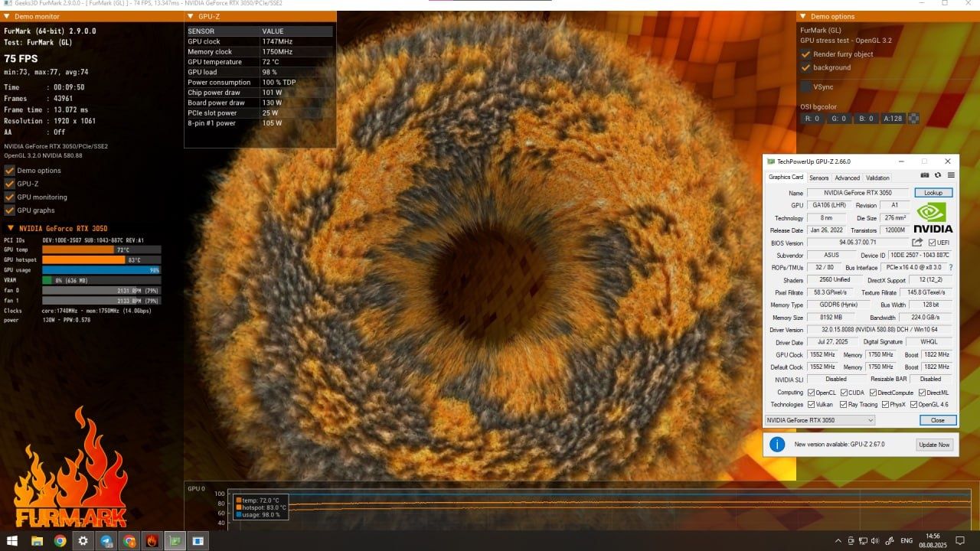Screen dimensions: 980x551
Task: Click the NVIDIA logo in GPU-Z
Action: (x=933, y=218)
